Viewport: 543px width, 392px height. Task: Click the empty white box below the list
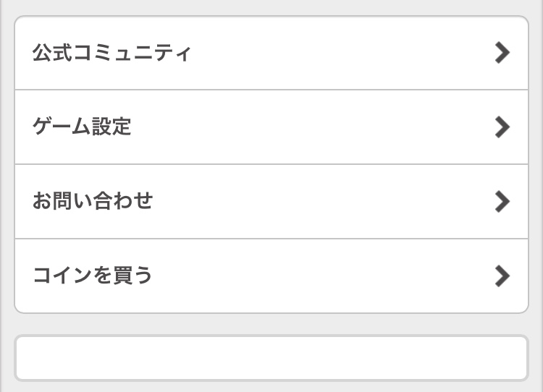tap(271, 357)
